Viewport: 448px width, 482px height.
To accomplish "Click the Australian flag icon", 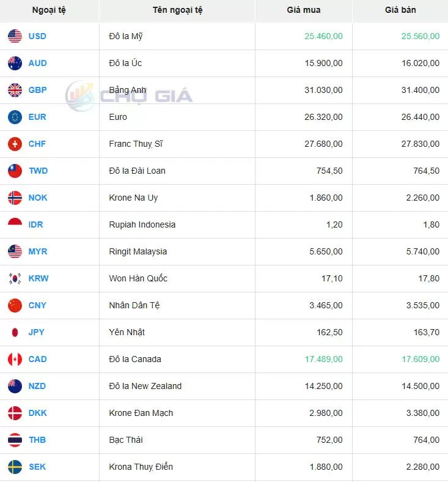I will point(15,63).
